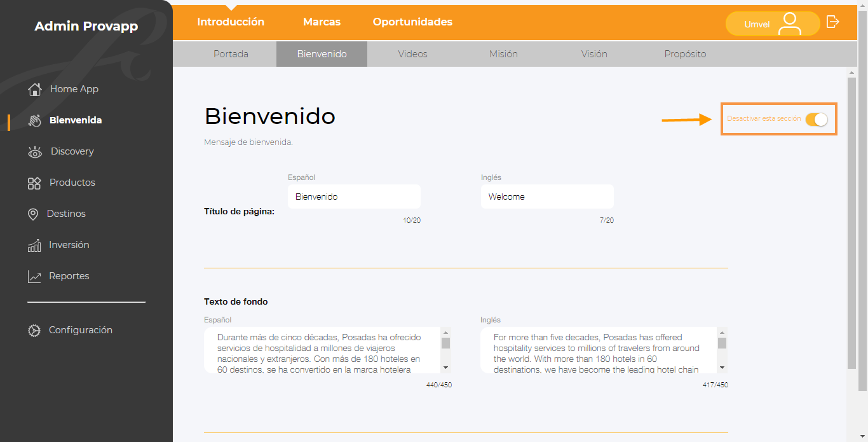Click the Español Texto de fondo textarea
This screenshot has height=442, width=868.
(x=327, y=350)
